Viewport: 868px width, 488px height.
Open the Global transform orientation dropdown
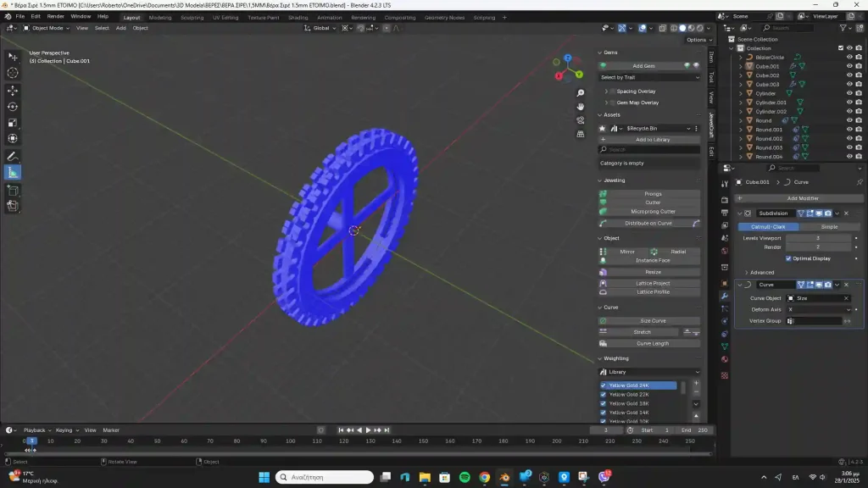(x=320, y=28)
